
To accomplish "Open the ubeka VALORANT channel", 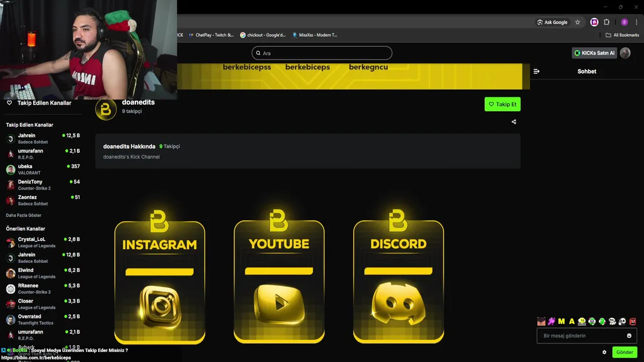I will click(x=43, y=169).
